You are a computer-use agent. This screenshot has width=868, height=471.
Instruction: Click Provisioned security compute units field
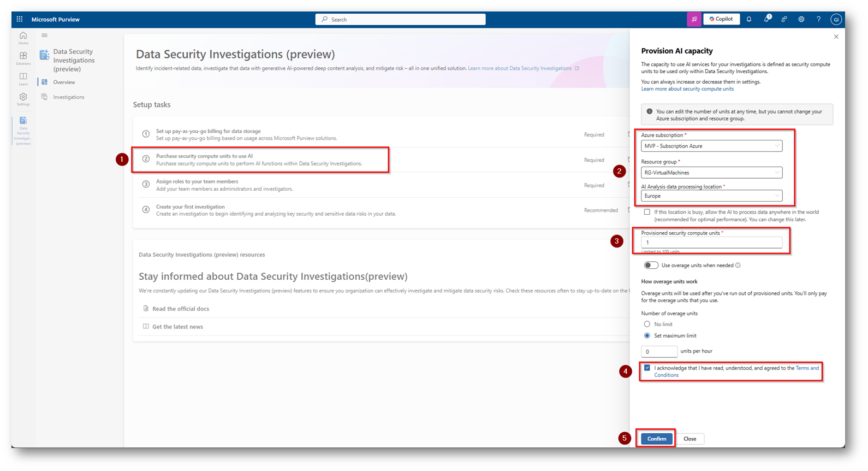pyautogui.click(x=711, y=243)
